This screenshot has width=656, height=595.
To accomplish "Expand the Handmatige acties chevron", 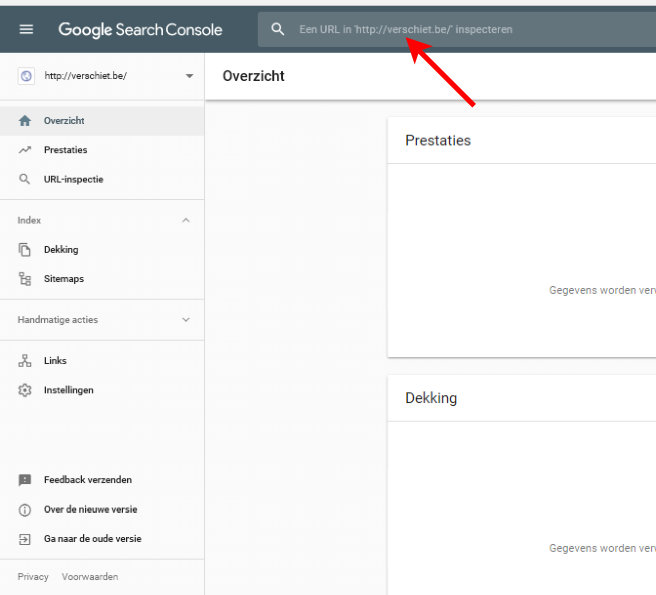I will coord(186,320).
